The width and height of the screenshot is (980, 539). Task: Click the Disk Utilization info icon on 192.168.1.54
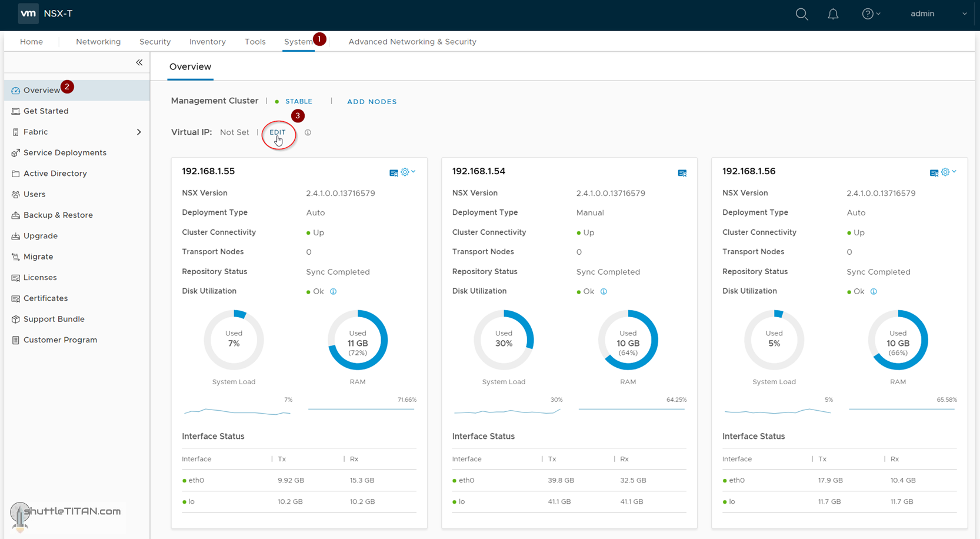(604, 291)
